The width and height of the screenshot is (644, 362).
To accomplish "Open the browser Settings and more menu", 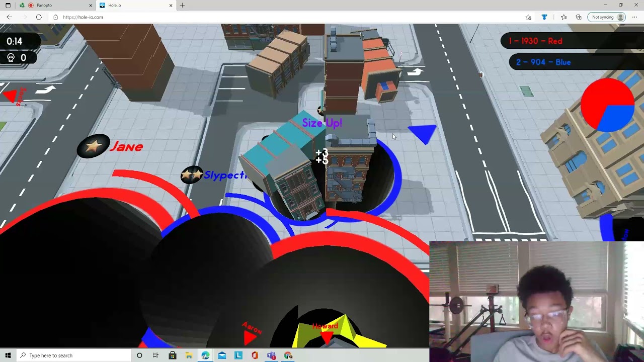I will pos(634,17).
